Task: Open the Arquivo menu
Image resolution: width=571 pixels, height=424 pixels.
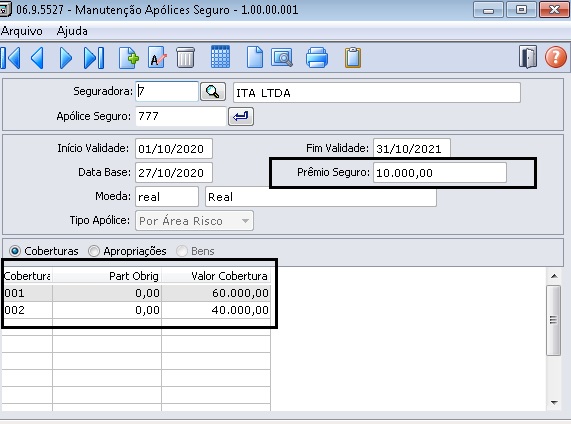Action: (22, 31)
